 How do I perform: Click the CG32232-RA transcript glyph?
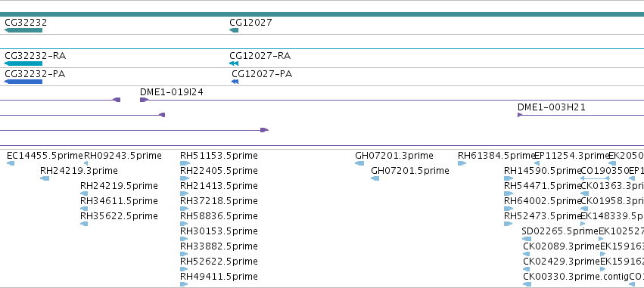(23, 63)
